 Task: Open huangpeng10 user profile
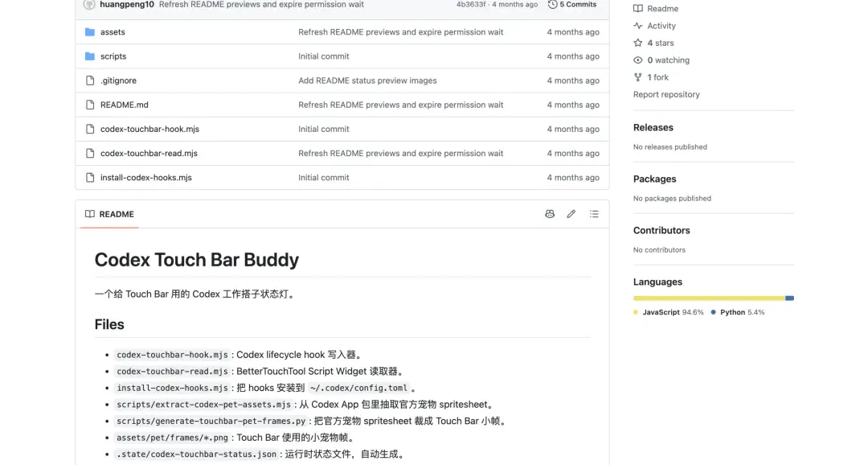127,5
